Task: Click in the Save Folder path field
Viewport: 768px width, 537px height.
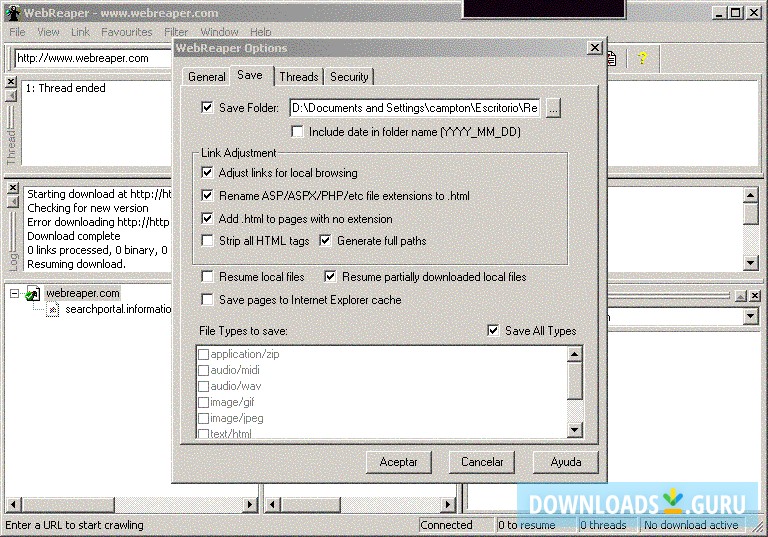Action: click(415, 108)
